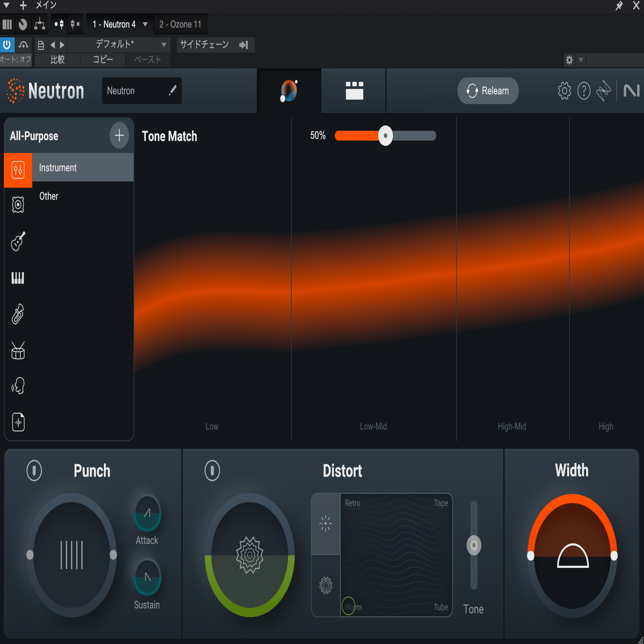
Task: Open the detailed modules view tab
Action: pyautogui.click(x=354, y=91)
